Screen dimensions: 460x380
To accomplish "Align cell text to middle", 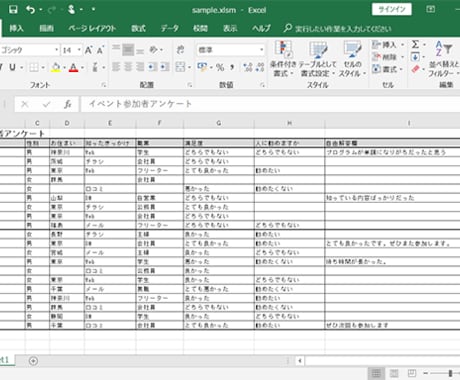I will (x=128, y=50).
